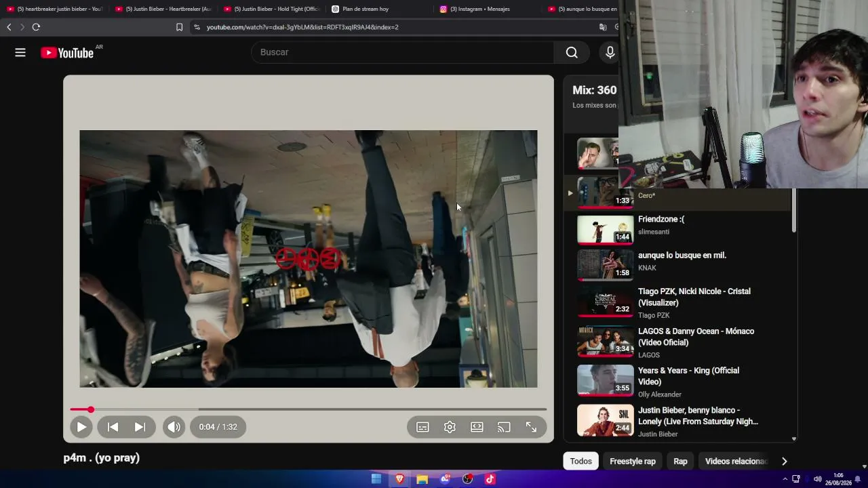The width and height of the screenshot is (868, 488).
Task: Click the Cristal visualizer thumbnail
Action: (605, 302)
